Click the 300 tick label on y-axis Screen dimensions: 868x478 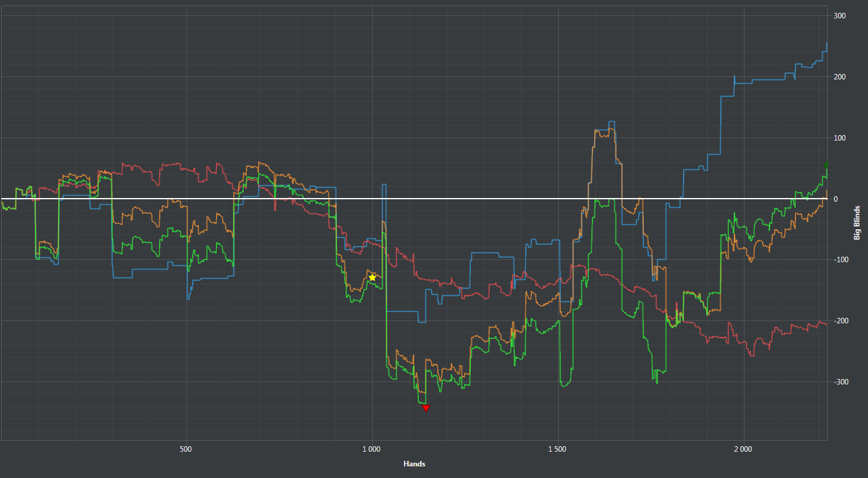coord(839,16)
